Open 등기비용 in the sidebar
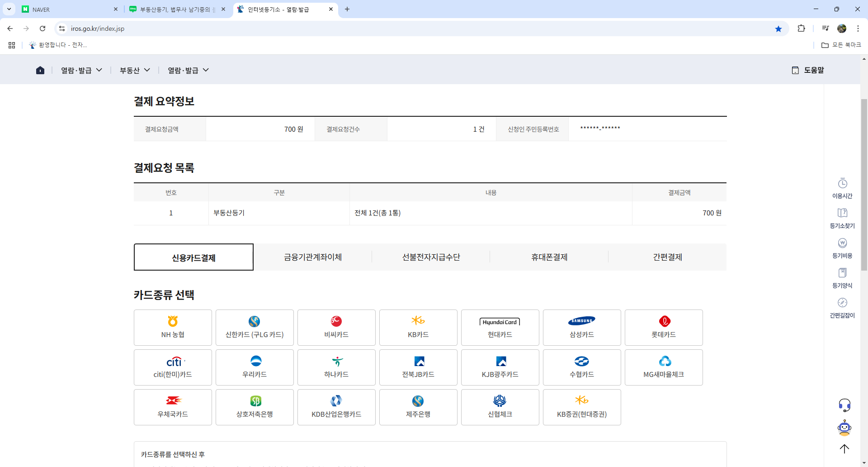868x467 pixels. coord(842,248)
